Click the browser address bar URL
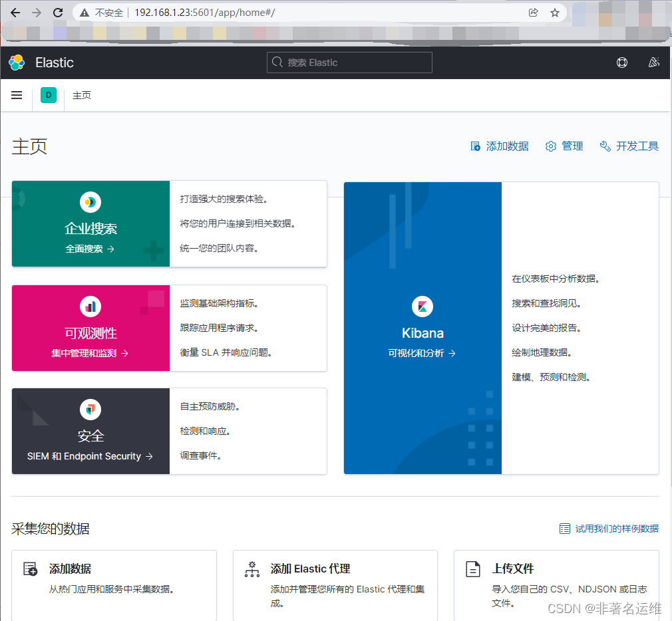The width and height of the screenshot is (672, 621). pyautogui.click(x=204, y=13)
